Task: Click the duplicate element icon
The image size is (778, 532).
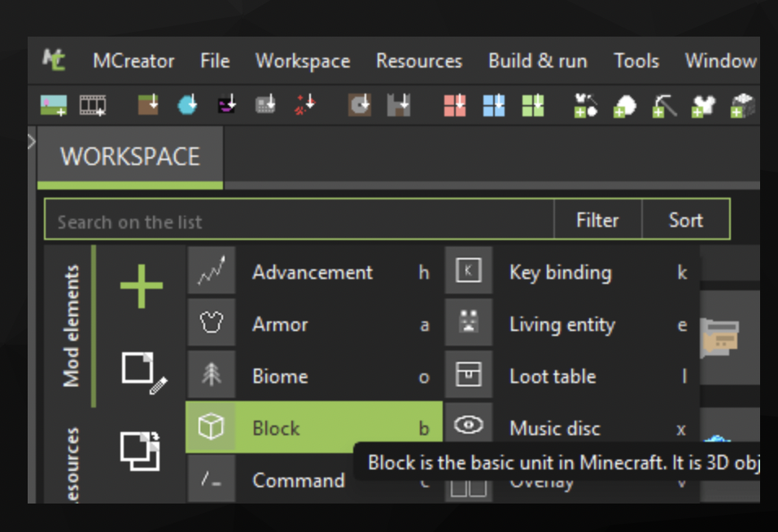Action: [x=141, y=451]
